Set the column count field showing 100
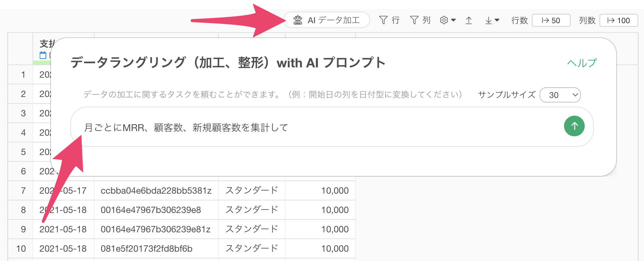644x261 pixels. [619, 20]
